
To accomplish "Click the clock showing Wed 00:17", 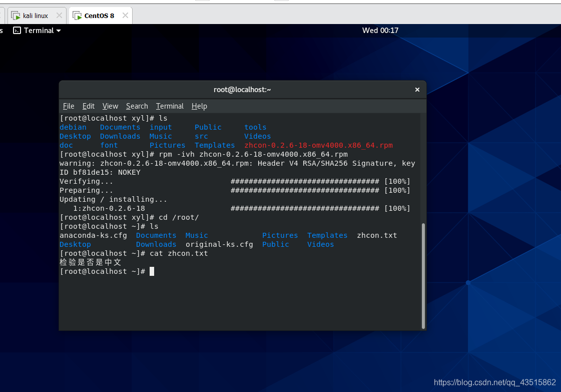I will pos(380,31).
